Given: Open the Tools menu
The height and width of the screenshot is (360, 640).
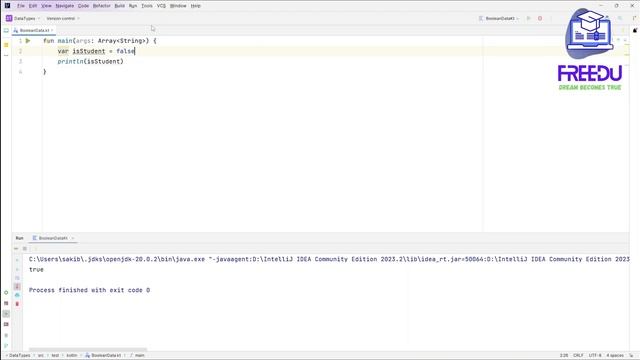Looking at the screenshot, I should (147, 6).
